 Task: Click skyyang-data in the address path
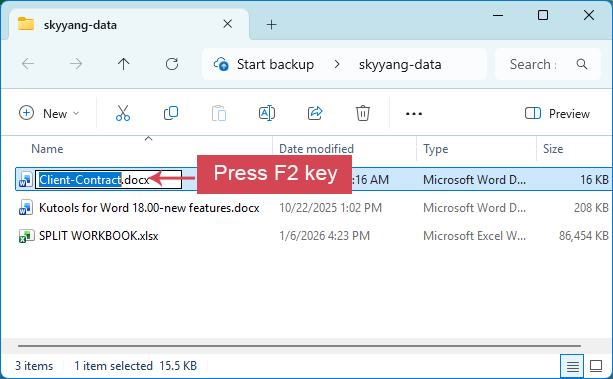tap(400, 64)
